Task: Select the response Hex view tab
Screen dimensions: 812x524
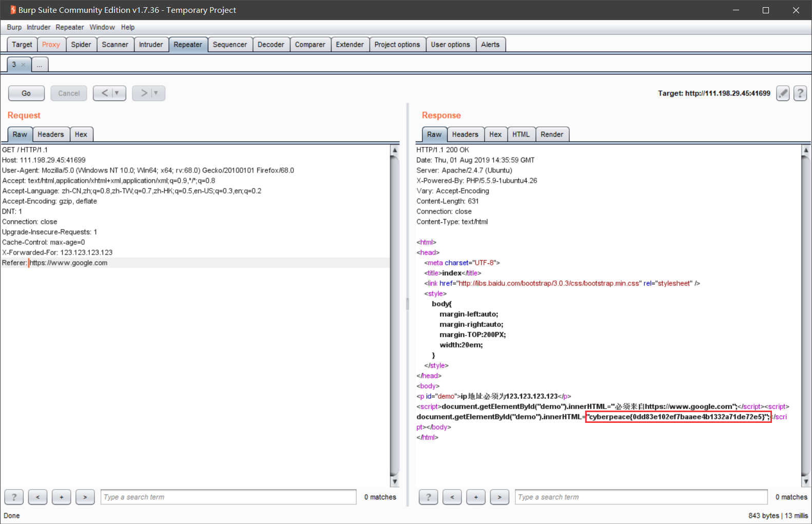Action: click(495, 134)
